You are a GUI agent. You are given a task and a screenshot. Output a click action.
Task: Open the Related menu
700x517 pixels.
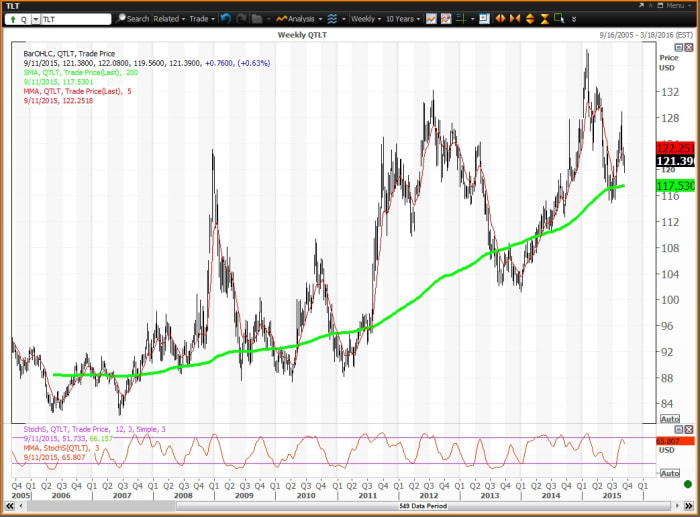coord(169,18)
